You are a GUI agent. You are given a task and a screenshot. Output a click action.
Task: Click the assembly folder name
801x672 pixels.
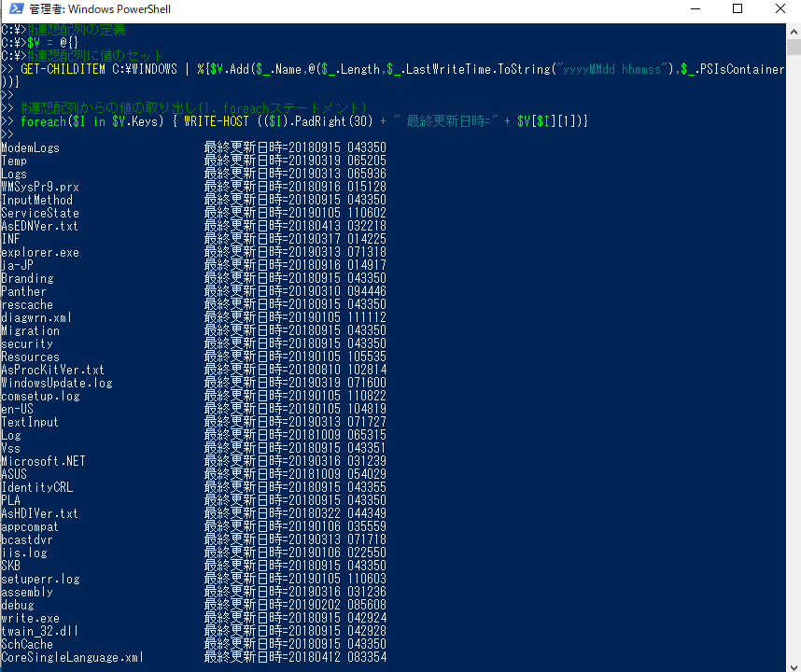[27, 592]
